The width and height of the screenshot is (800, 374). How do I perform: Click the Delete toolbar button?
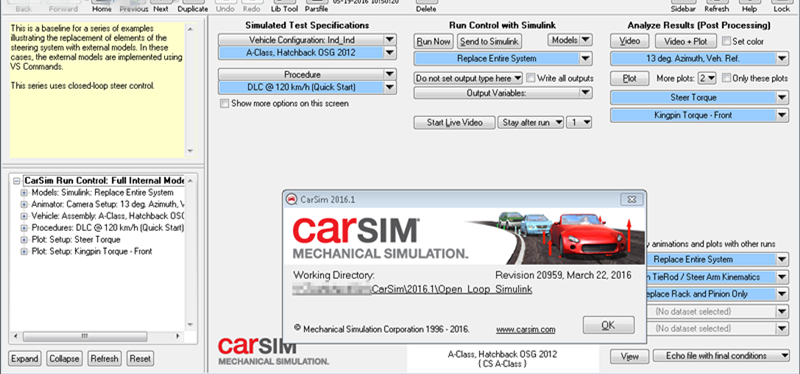pyautogui.click(x=426, y=7)
